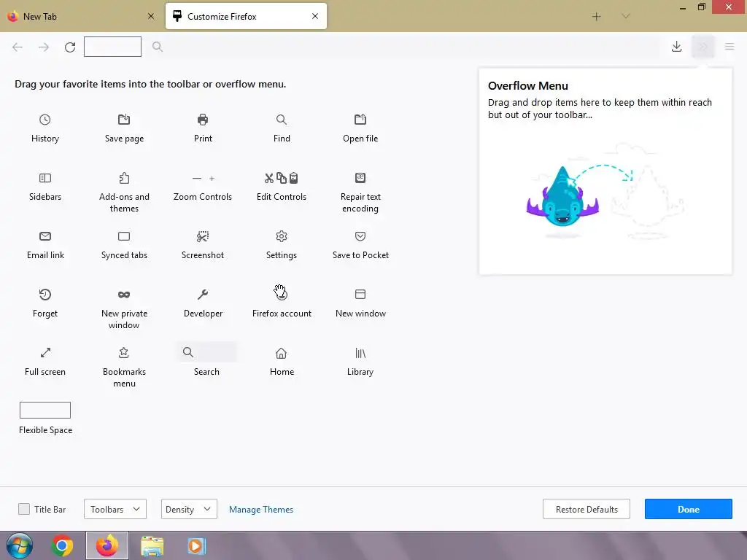Open File Explorer from the taskbar
Screen dimensions: 747x560
(x=152, y=545)
